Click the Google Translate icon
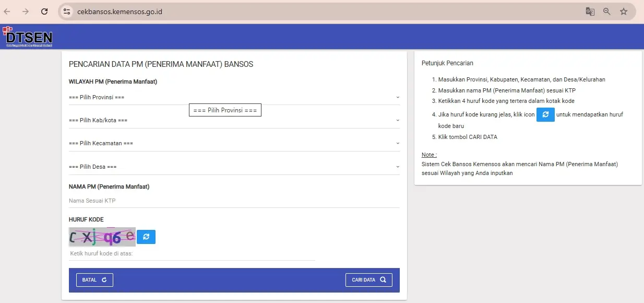 click(590, 11)
